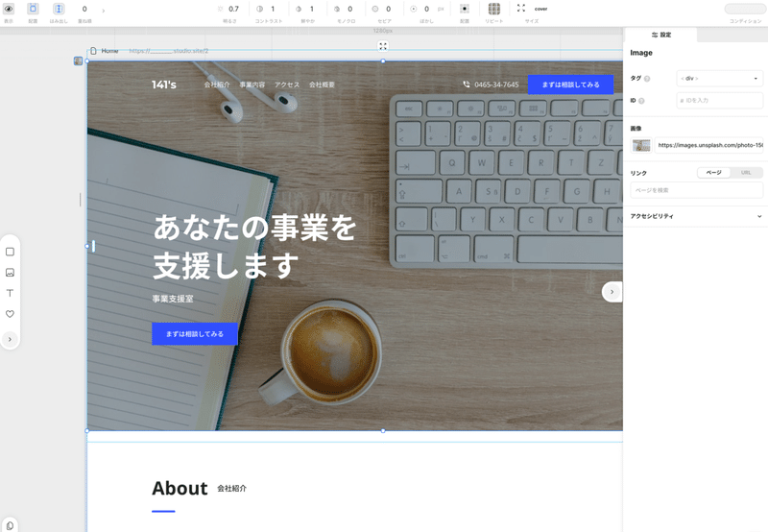This screenshot has height=532, width=768.
Task: Click the はみ出し overflow icon
Action: [x=59, y=9]
